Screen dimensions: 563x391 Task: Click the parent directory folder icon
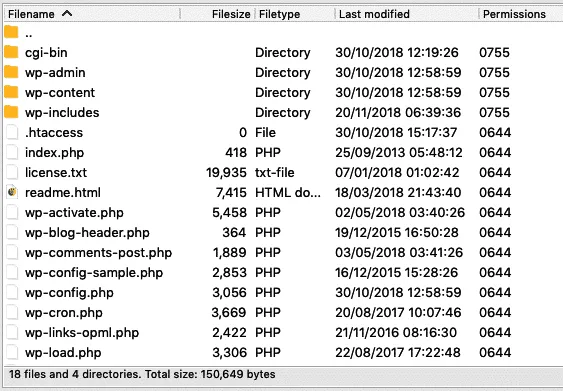pos(11,32)
